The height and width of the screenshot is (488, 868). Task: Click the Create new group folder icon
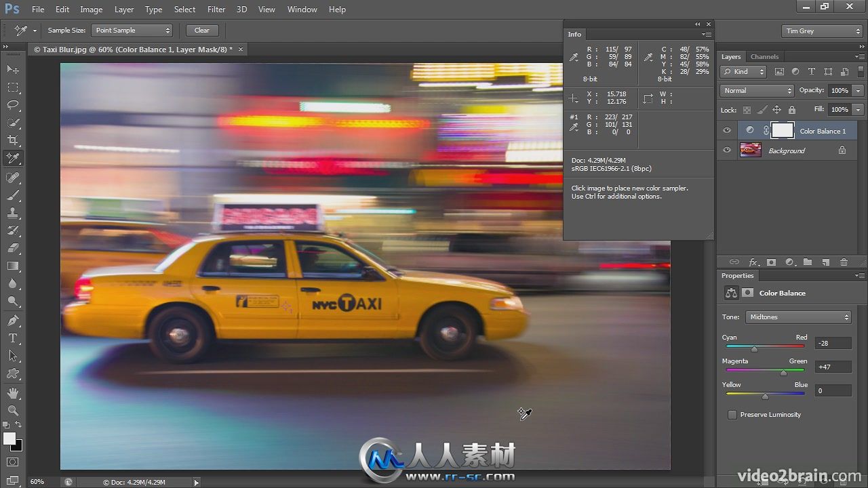807,262
